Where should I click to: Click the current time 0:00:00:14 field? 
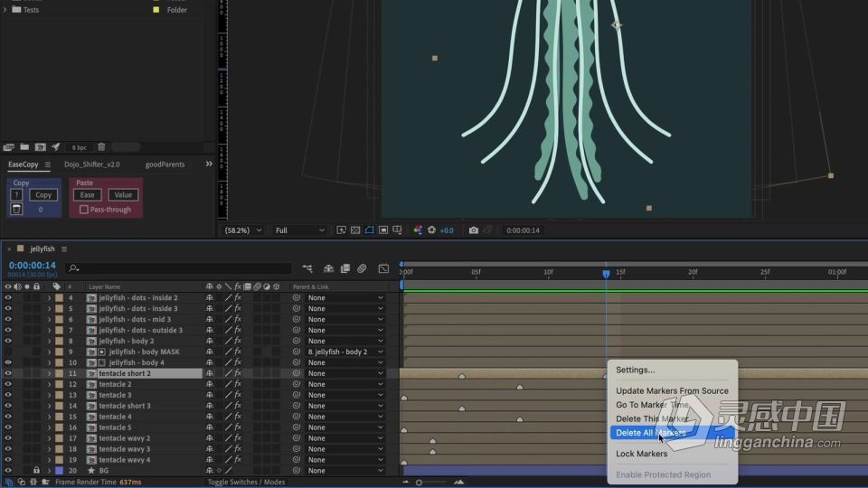(x=33, y=266)
